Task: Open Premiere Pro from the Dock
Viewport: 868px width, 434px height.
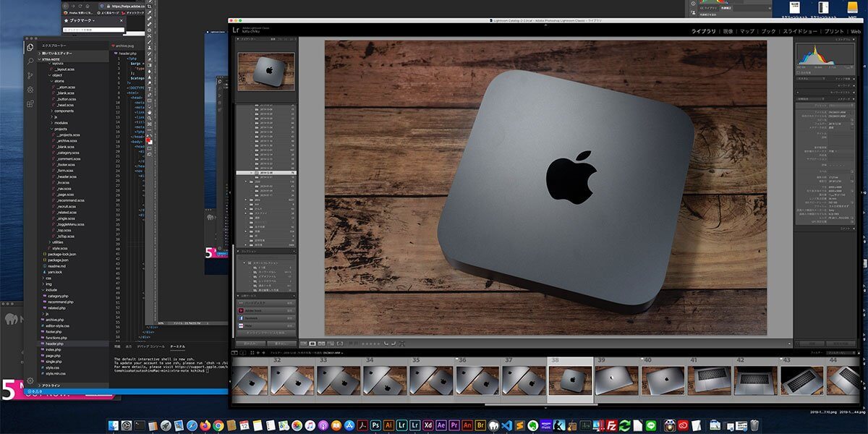Action: pyautogui.click(x=454, y=425)
